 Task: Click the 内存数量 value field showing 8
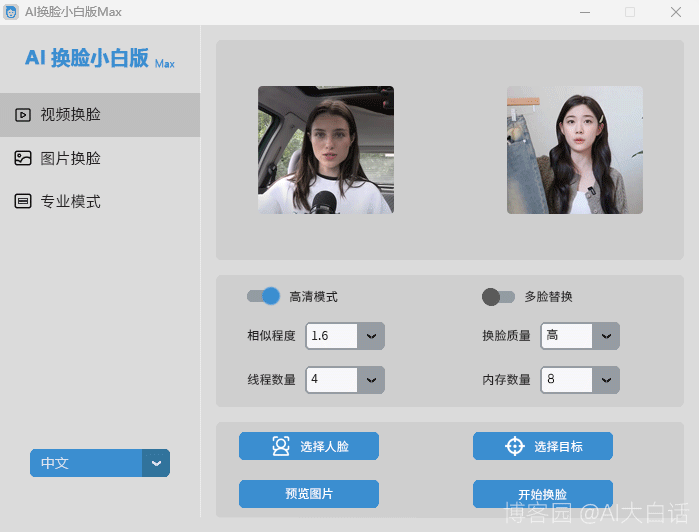click(567, 380)
